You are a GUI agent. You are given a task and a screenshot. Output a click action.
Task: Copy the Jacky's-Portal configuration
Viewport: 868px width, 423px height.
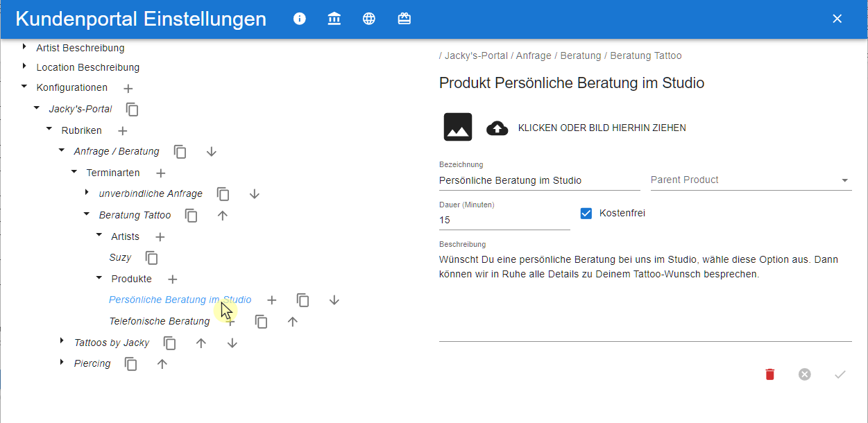(x=132, y=110)
